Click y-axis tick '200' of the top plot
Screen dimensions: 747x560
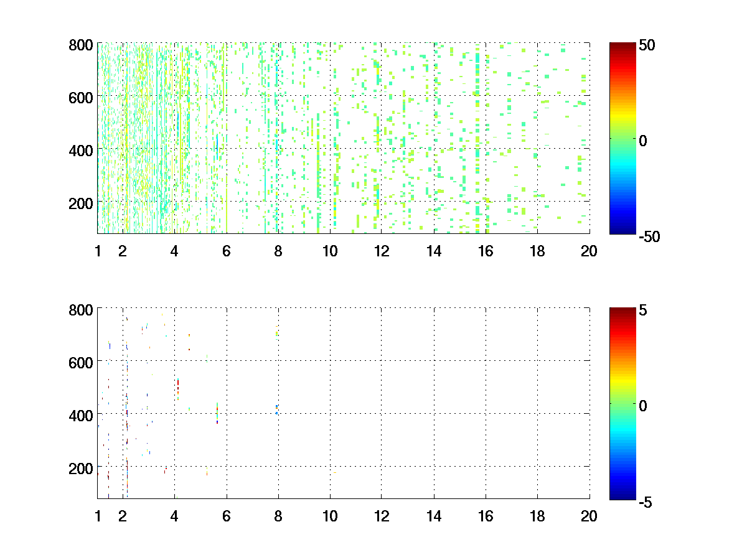pos(81,203)
